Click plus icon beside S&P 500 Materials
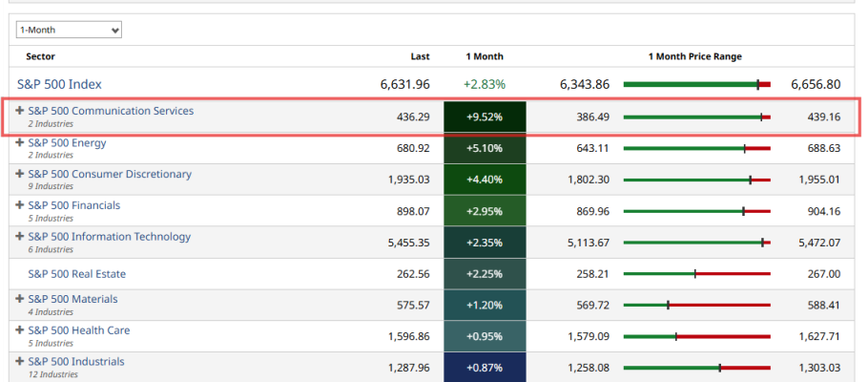 pos(20,299)
